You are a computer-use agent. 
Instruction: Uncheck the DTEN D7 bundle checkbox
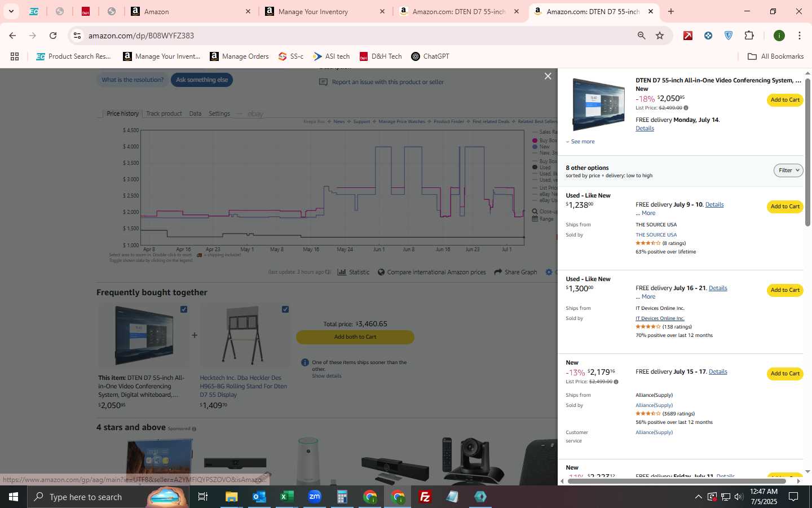click(x=184, y=309)
